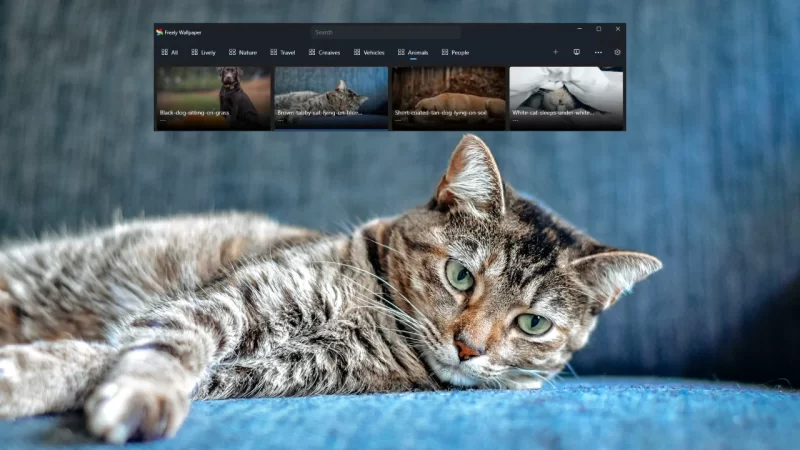
Task: Choose the brown tabby cat wallpaper thumbnail
Action: coord(331,98)
